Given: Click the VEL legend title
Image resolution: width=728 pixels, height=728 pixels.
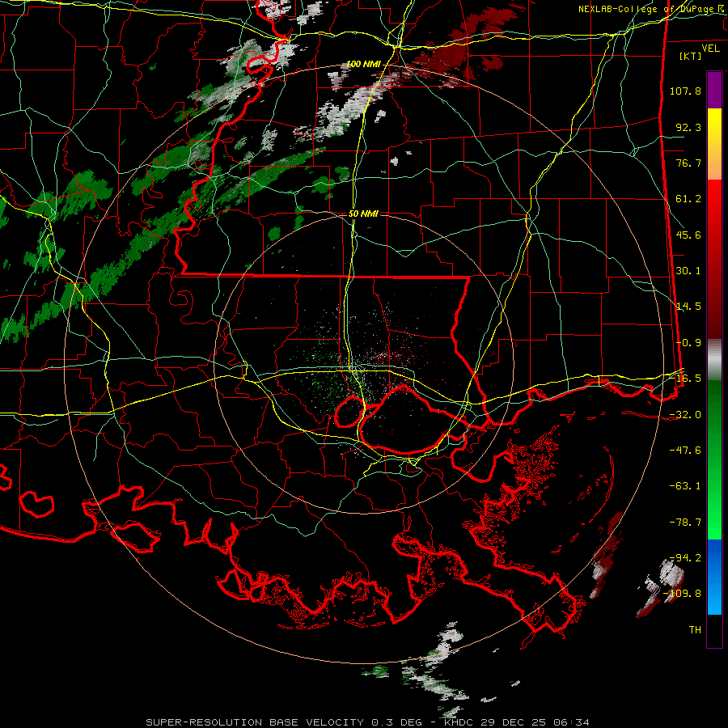Looking at the screenshot, I should coord(710,49).
